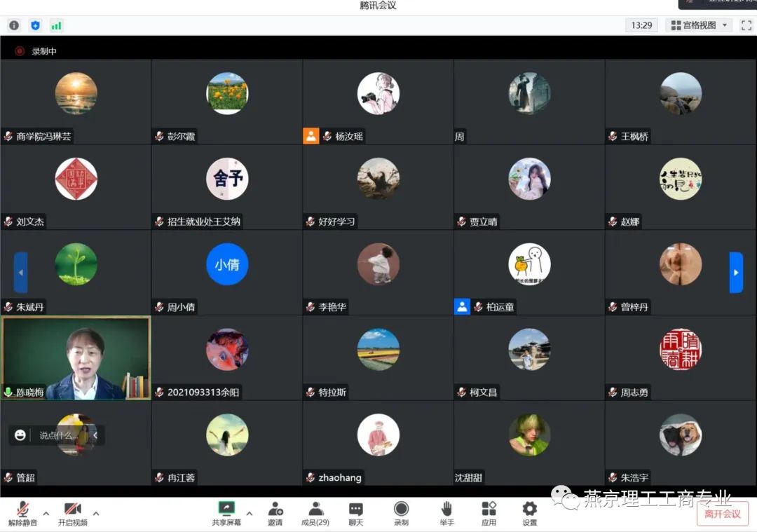757x532 pixels.
Task: Click the meeting info icon
Action: pyautogui.click(x=14, y=25)
